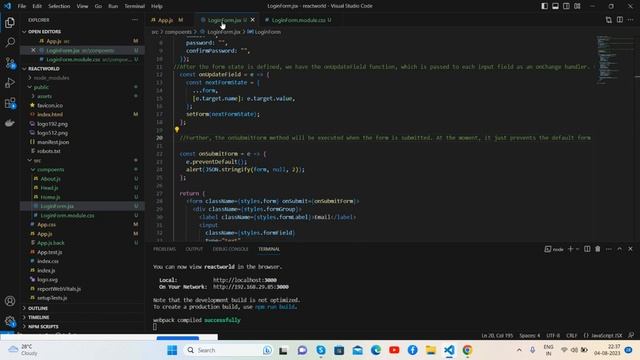Open the Accounts menu icon
The image size is (640, 360).
(x=10, y=301)
